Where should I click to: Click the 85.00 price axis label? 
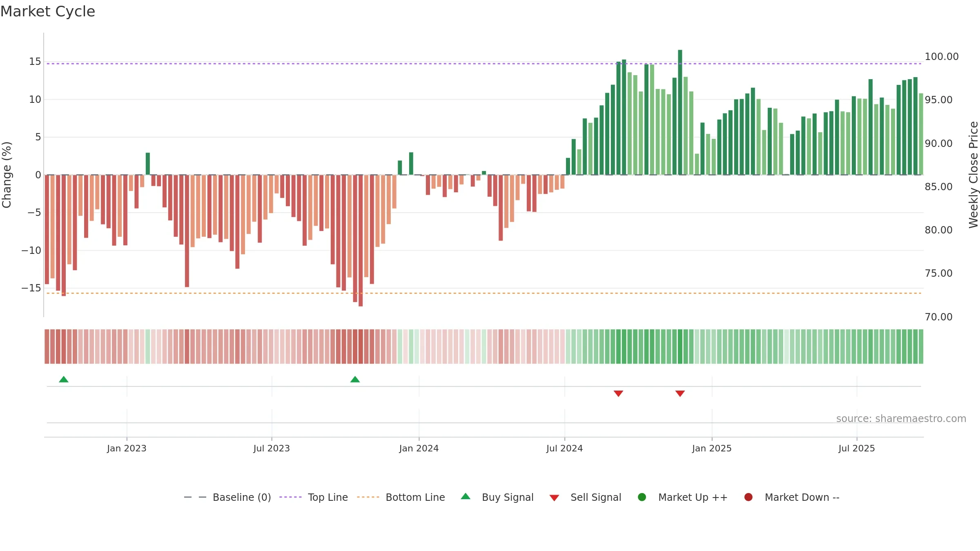[x=938, y=187]
